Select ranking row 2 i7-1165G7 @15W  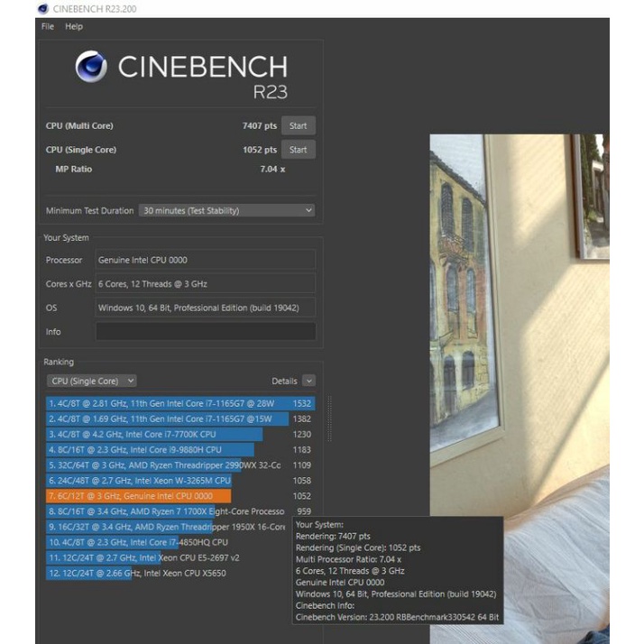180,419
